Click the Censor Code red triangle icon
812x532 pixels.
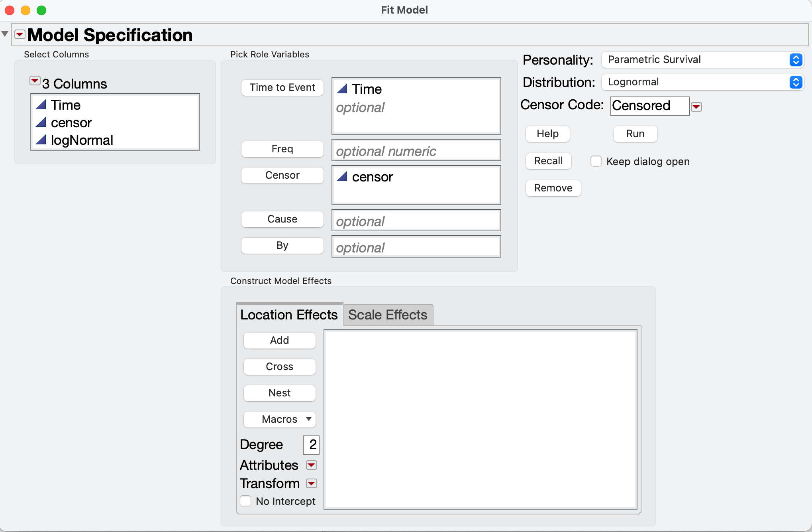(x=696, y=107)
